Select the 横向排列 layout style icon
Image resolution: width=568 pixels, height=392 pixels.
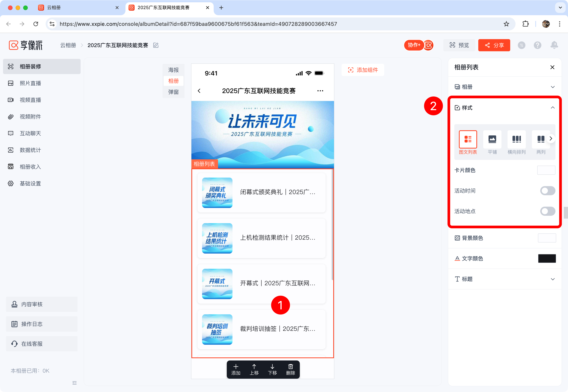click(516, 139)
